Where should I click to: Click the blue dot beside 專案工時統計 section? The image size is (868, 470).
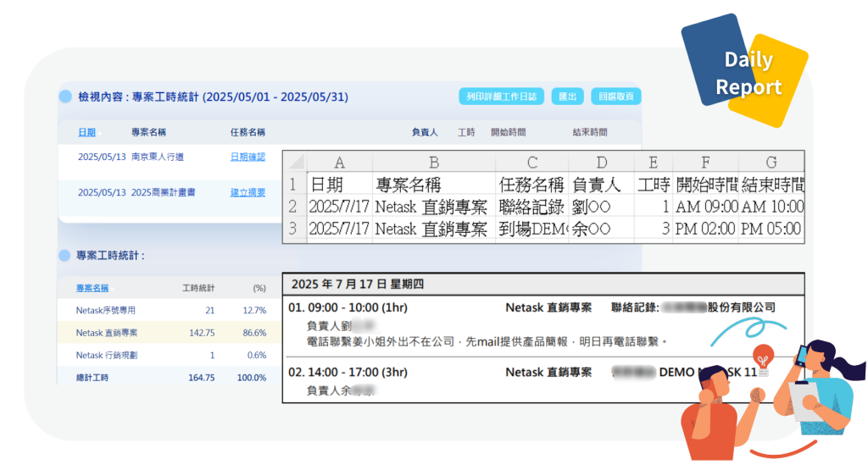pos(64,255)
